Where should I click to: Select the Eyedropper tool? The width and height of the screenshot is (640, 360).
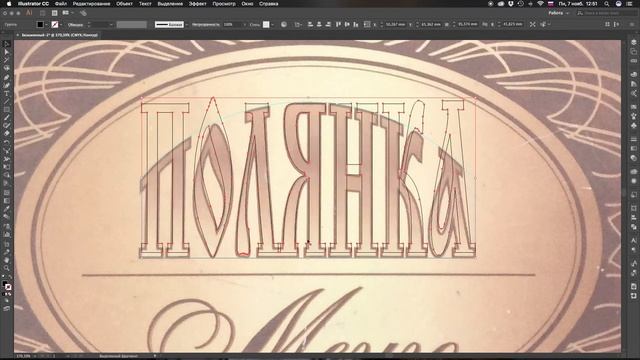7,209
